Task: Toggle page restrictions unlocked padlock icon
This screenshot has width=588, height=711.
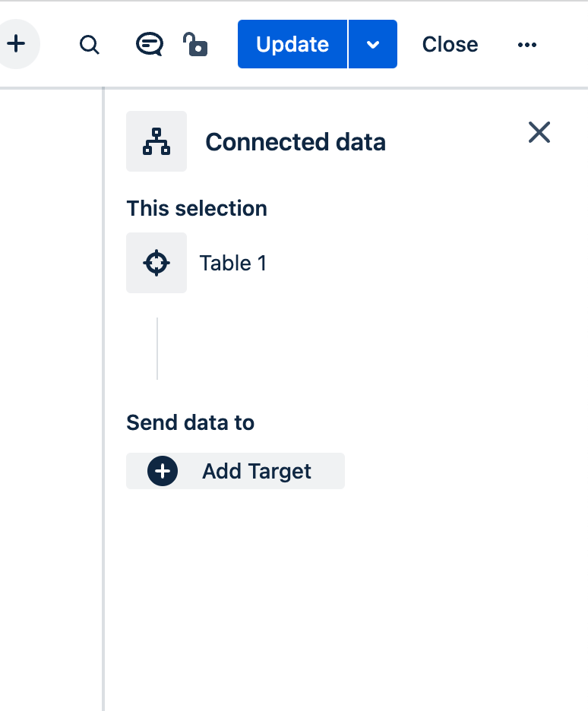Action: click(195, 44)
